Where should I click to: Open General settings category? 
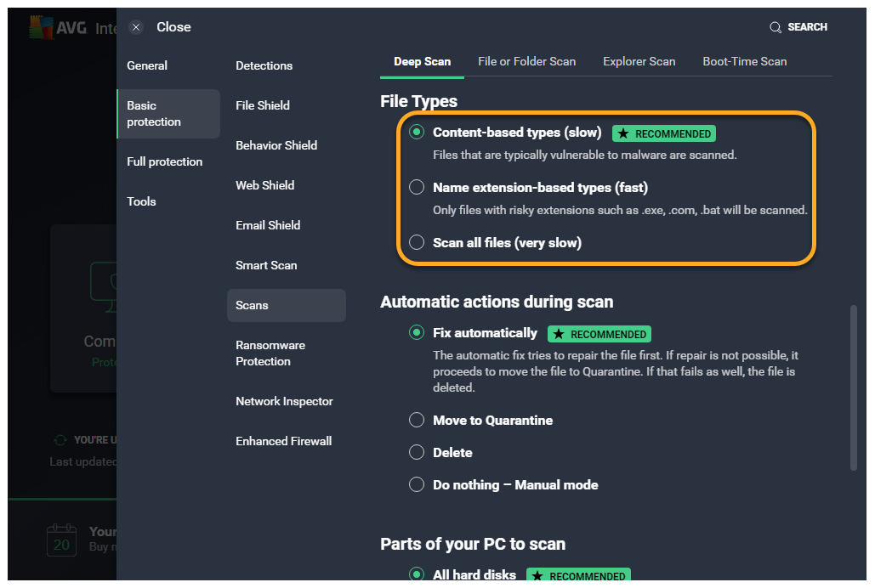pyautogui.click(x=147, y=65)
